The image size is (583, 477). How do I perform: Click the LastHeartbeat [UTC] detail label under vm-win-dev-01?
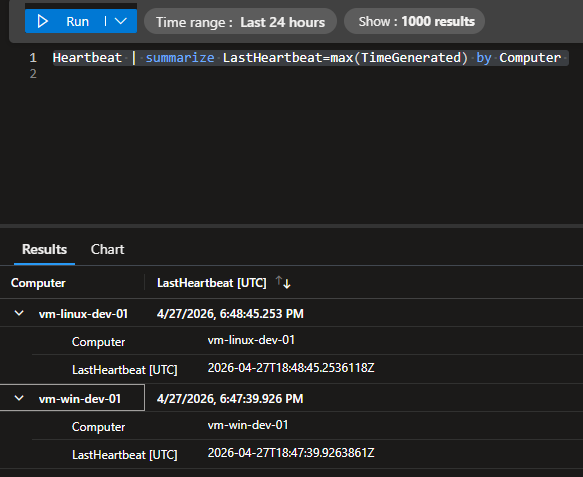[125, 454]
